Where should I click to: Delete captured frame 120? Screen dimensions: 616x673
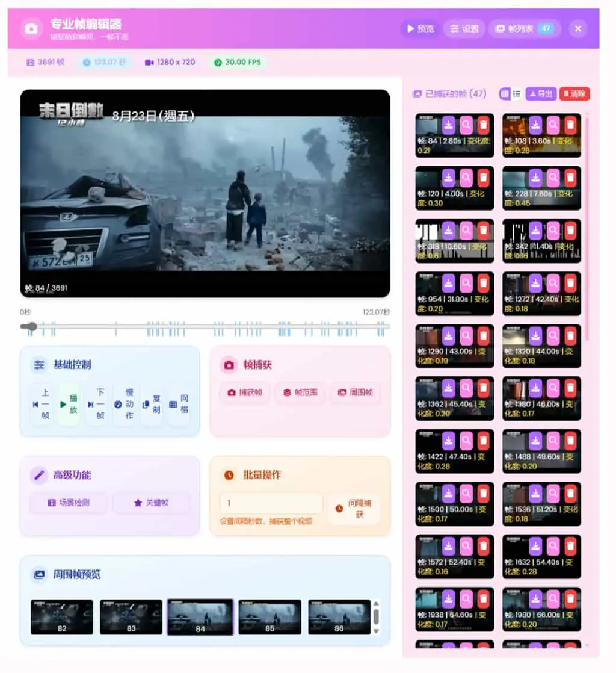[484, 178]
